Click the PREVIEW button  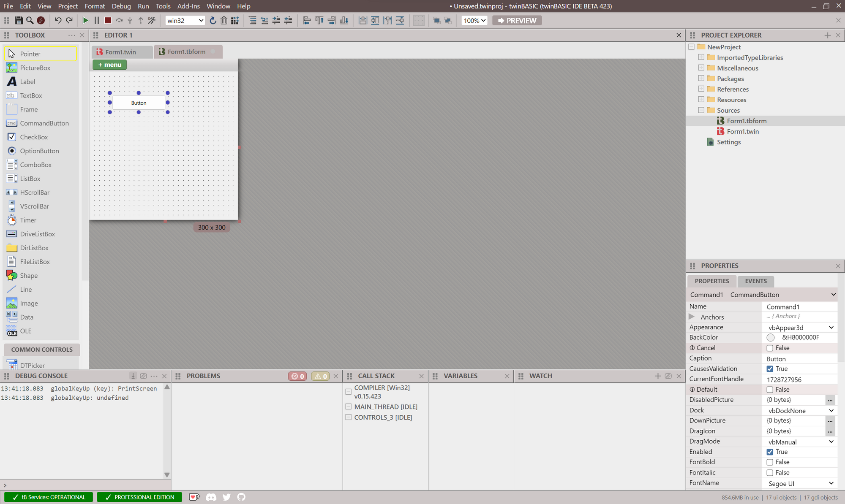point(517,20)
